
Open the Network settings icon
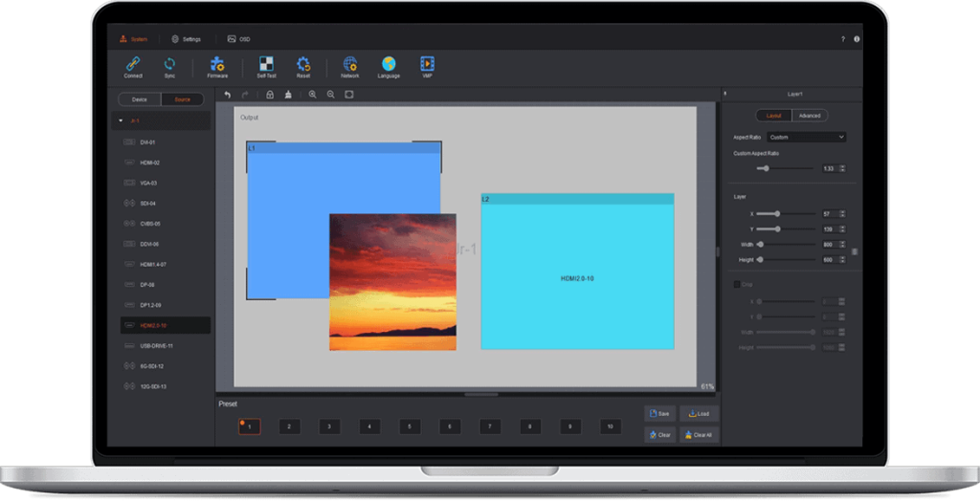coord(350,66)
